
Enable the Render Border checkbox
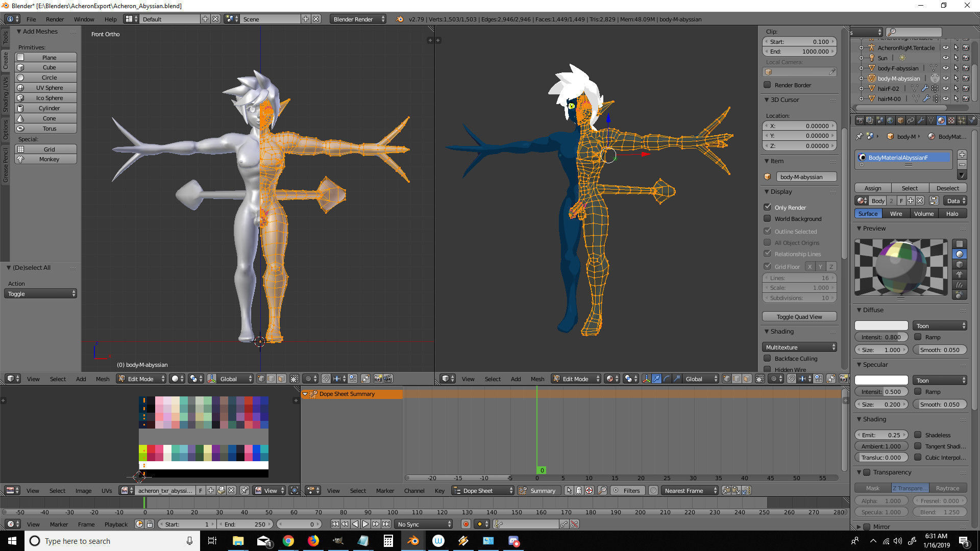pyautogui.click(x=768, y=85)
